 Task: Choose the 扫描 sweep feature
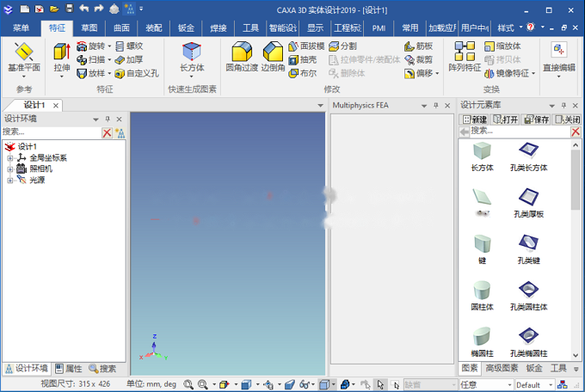91,59
